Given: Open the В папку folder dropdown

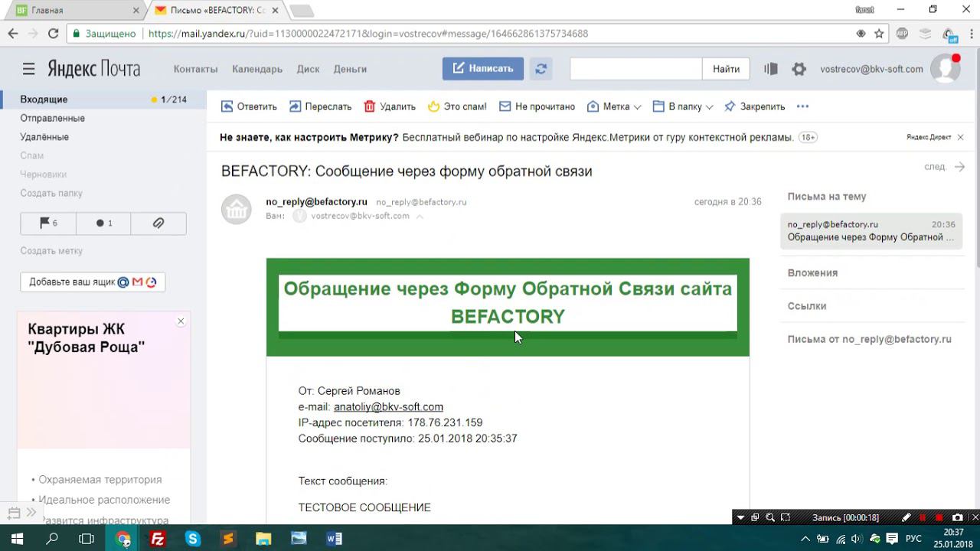Looking at the screenshot, I should click(x=683, y=106).
